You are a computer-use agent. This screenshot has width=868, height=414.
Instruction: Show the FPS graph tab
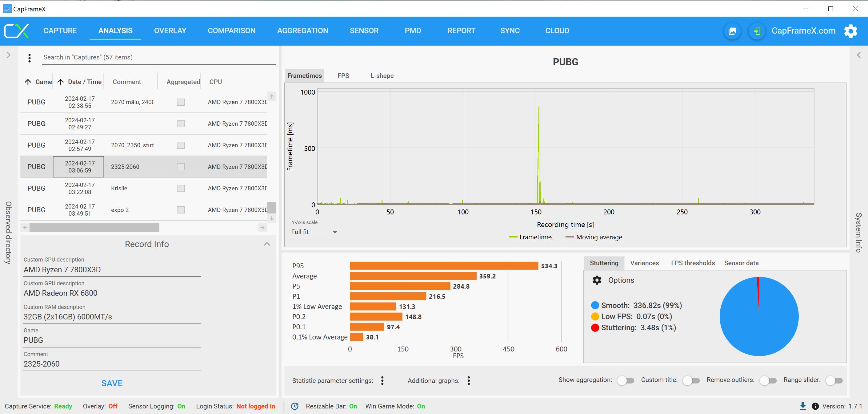[x=343, y=75]
